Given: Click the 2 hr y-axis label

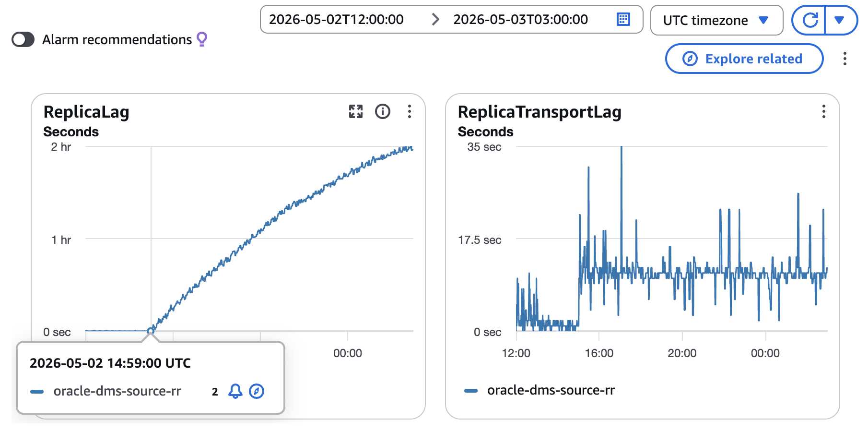Looking at the screenshot, I should (61, 147).
